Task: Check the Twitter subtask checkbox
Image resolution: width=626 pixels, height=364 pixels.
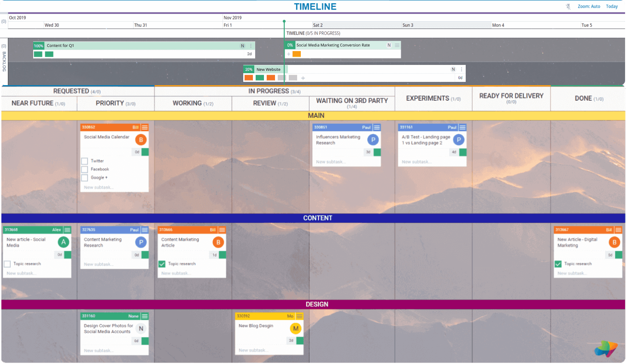Action: click(x=84, y=161)
